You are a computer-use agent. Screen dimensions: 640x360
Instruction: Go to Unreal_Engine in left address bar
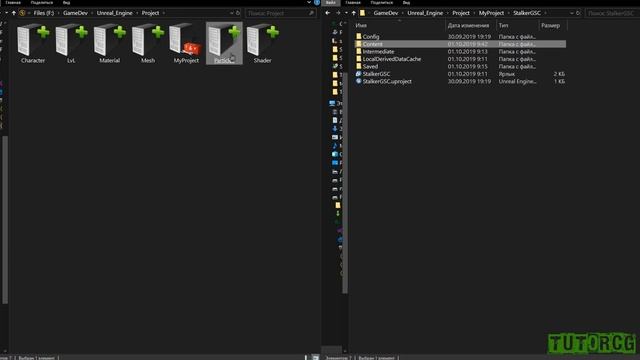pyautogui.click(x=114, y=13)
